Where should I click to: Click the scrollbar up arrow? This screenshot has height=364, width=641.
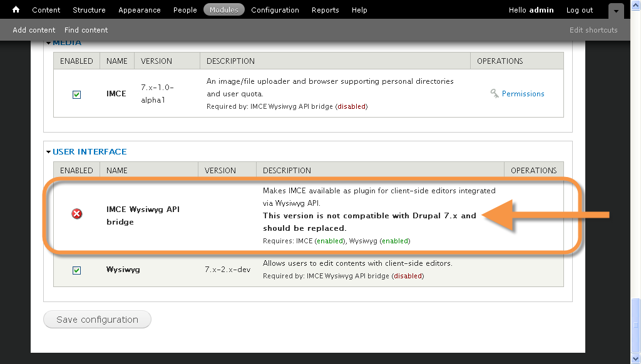635,5
